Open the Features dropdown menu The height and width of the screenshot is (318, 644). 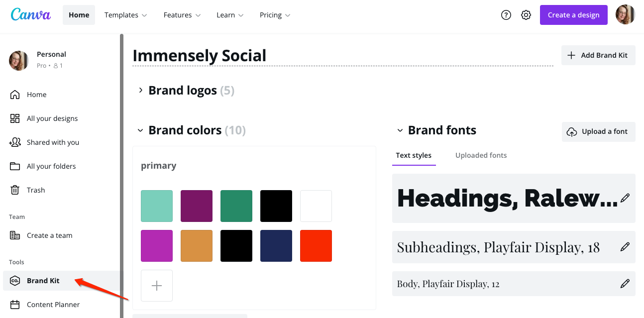coord(182,15)
